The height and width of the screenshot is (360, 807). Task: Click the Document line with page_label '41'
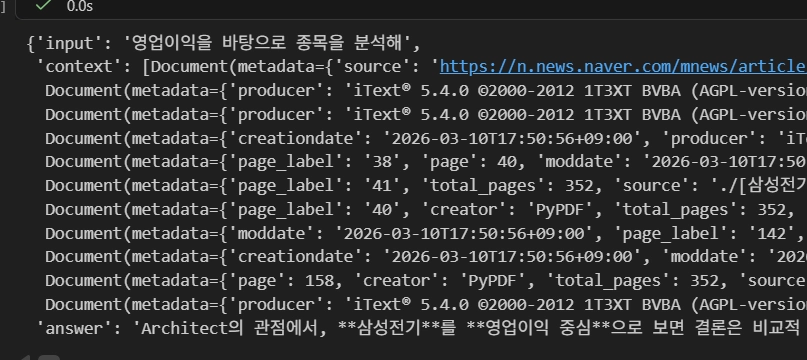[426, 185]
